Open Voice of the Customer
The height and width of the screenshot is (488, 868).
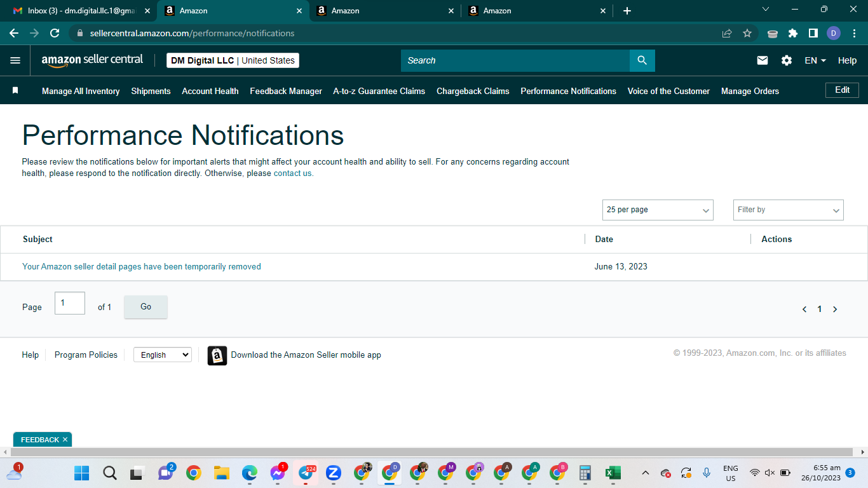pos(668,91)
